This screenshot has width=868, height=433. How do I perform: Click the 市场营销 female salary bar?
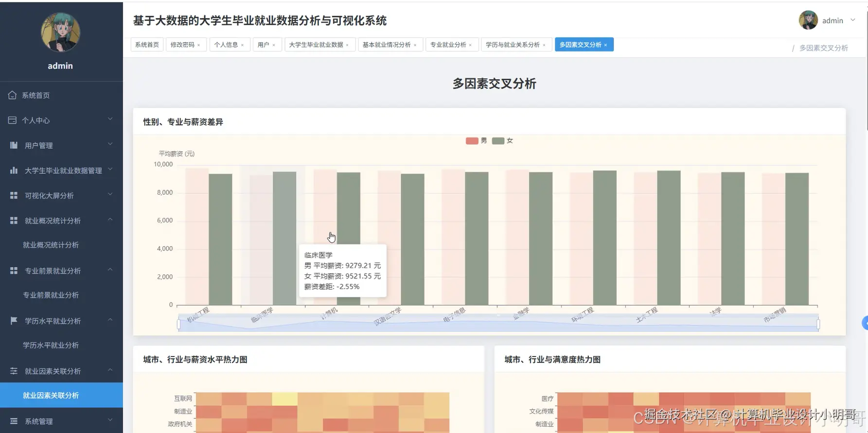[x=797, y=239]
